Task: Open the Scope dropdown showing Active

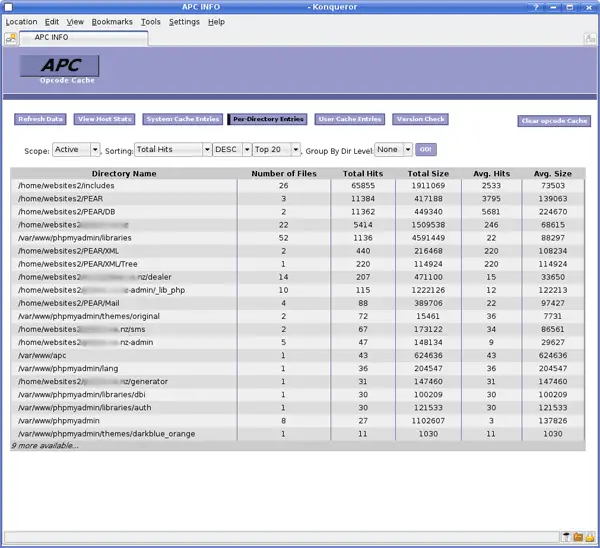Action: (76, 149)
